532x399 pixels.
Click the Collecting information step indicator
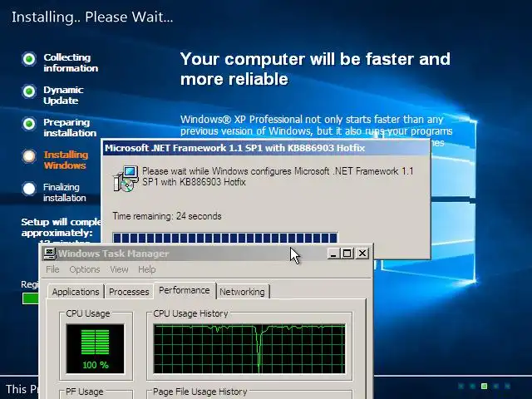click(x=29, y=59)
